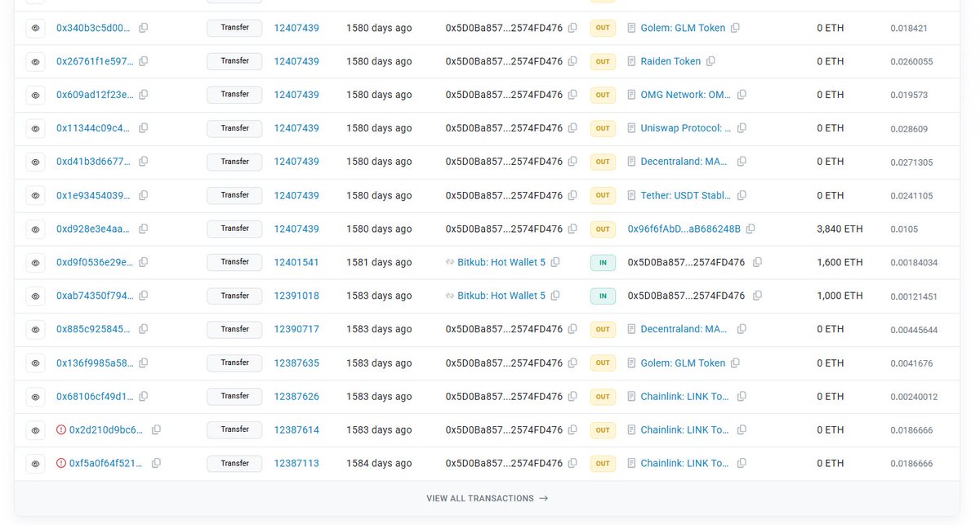Copy transaction hash 0x340b3c5d00
This screenshot has height=525, width=980.
143,28
